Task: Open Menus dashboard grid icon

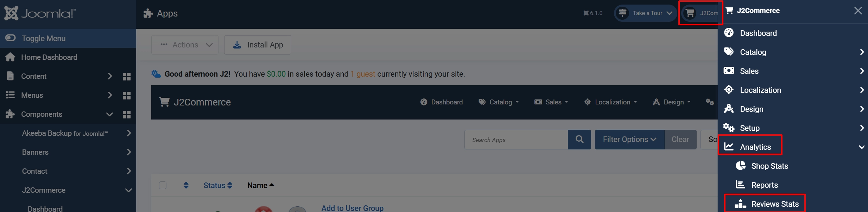Action: click(127, 96)
